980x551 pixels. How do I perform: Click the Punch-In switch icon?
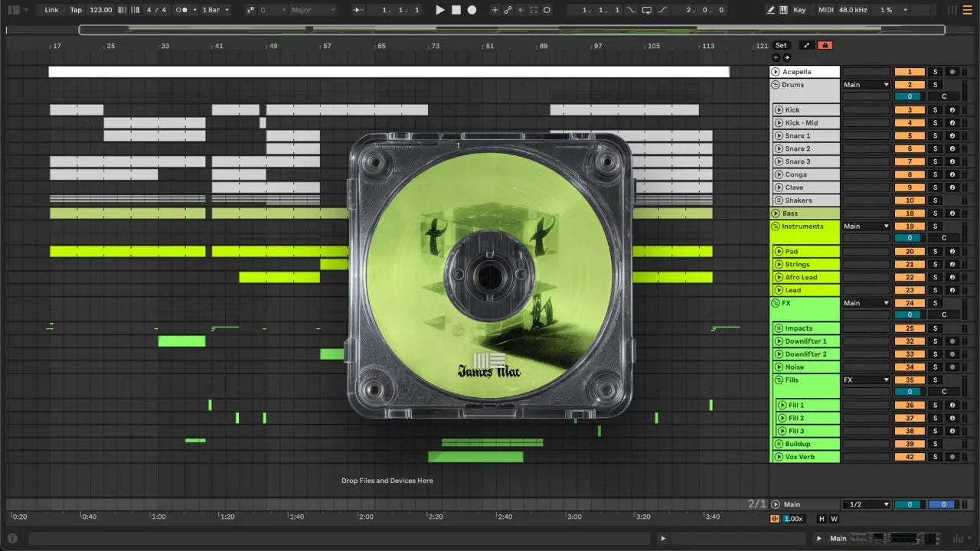(x=631, y=10)
